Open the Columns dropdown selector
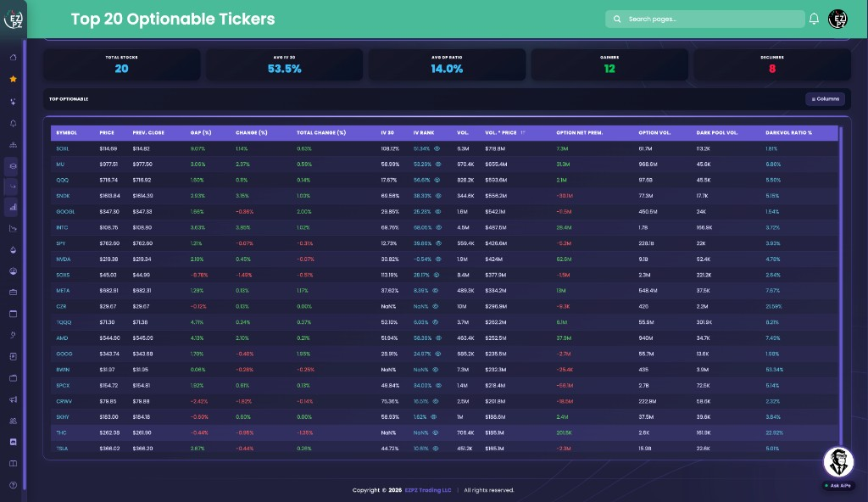The height and width of the screenshot is (502, 868). [x=825, y=98]
